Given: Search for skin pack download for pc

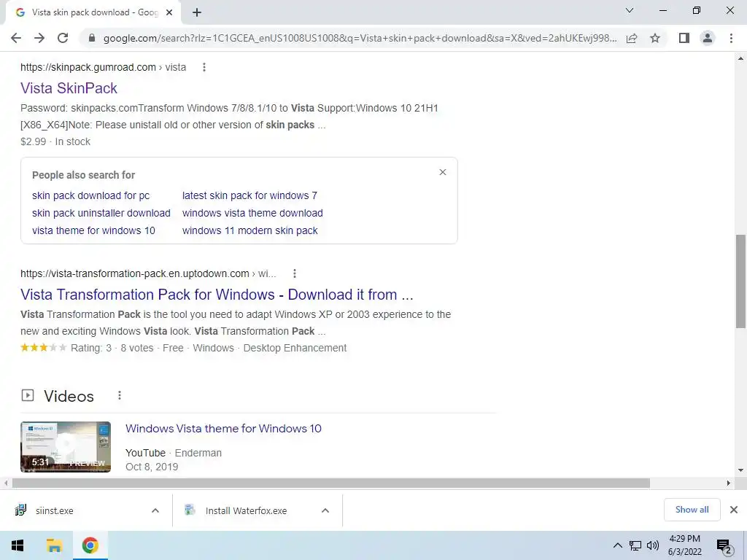Looking at the screenshot, I should pyautogui.click(x=90, y=195).
